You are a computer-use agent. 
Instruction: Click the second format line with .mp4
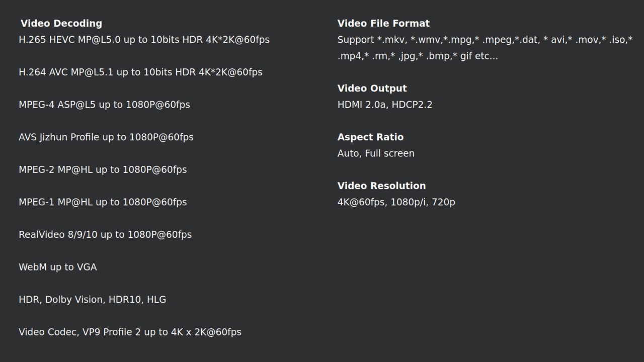click(x=418, y=56)
